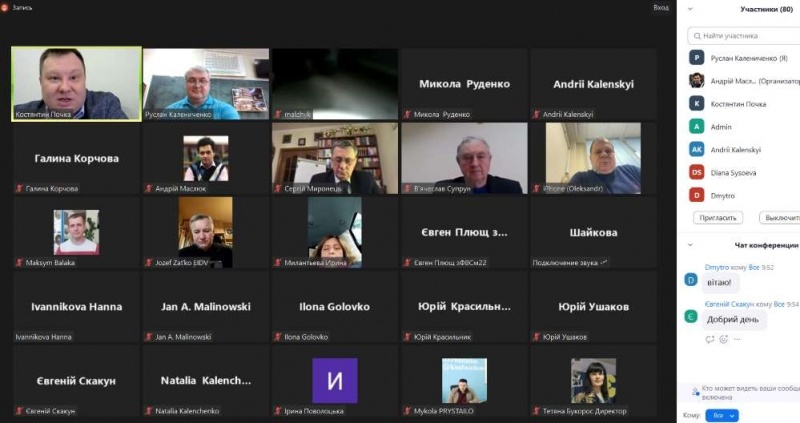Screen dimensions: 800x423
Task: Click the Выключить button in participants
Action: click(x=780, y=218)
